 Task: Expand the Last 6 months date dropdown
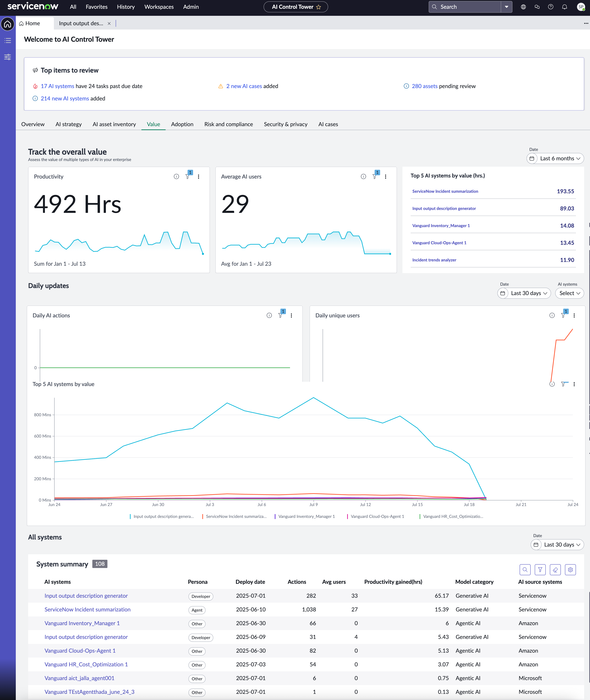tap(555, 159)
